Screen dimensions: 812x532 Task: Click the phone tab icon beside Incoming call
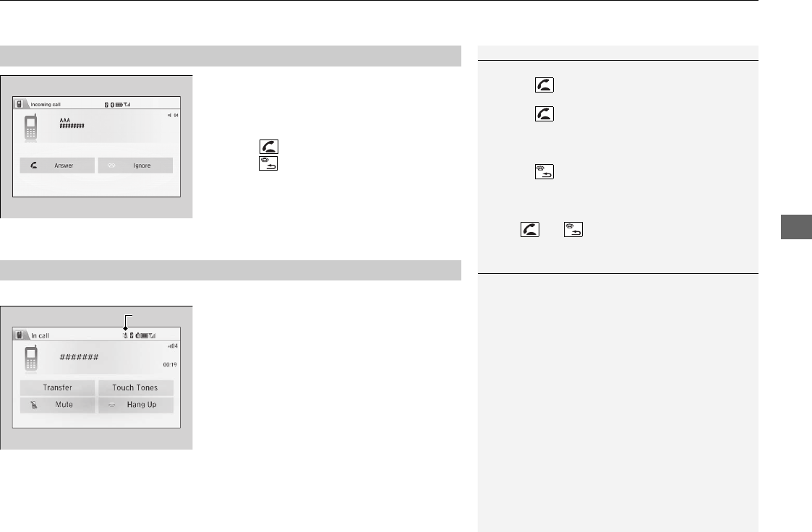[x=19, y=103]
